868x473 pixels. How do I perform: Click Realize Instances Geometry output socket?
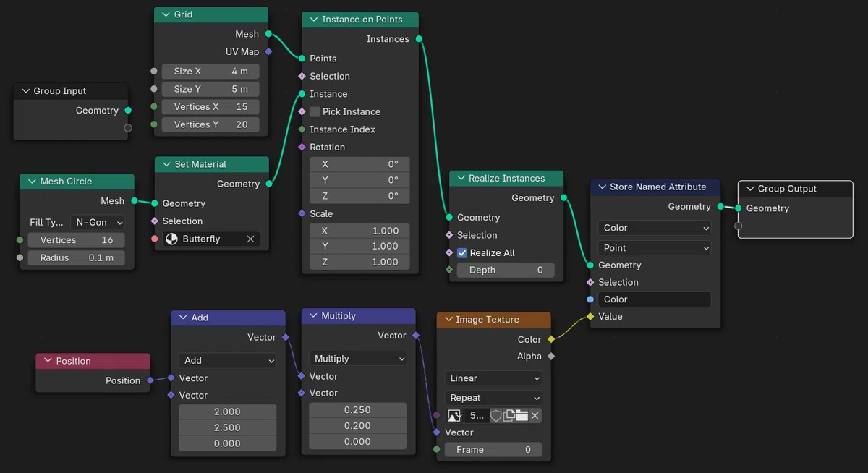point(563,197)
